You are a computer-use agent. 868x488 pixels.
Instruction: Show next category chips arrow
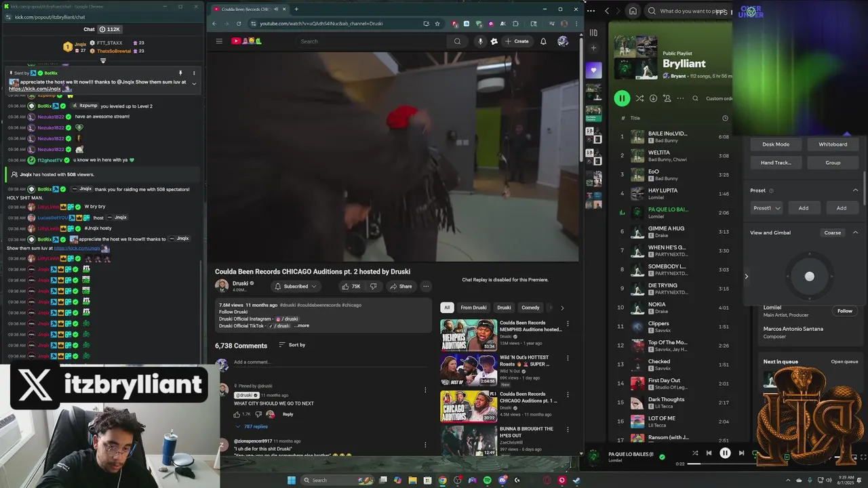(562, 308)
